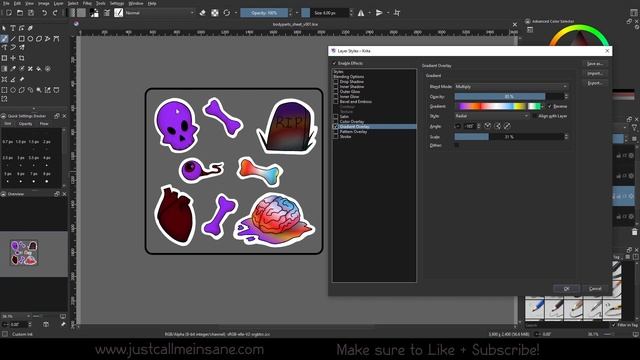Select the Text tool in the toolbox
Image resolution: width=640 pixels, height=360 pixels.
[13, 28]
